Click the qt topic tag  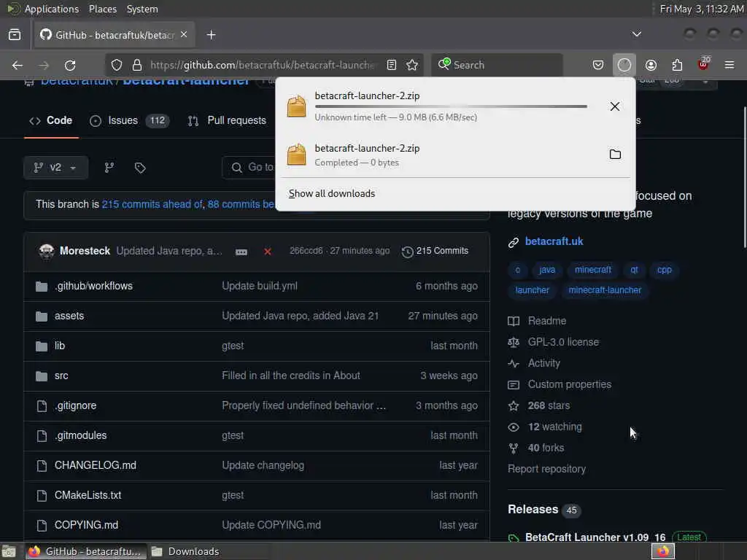(634, 270)
